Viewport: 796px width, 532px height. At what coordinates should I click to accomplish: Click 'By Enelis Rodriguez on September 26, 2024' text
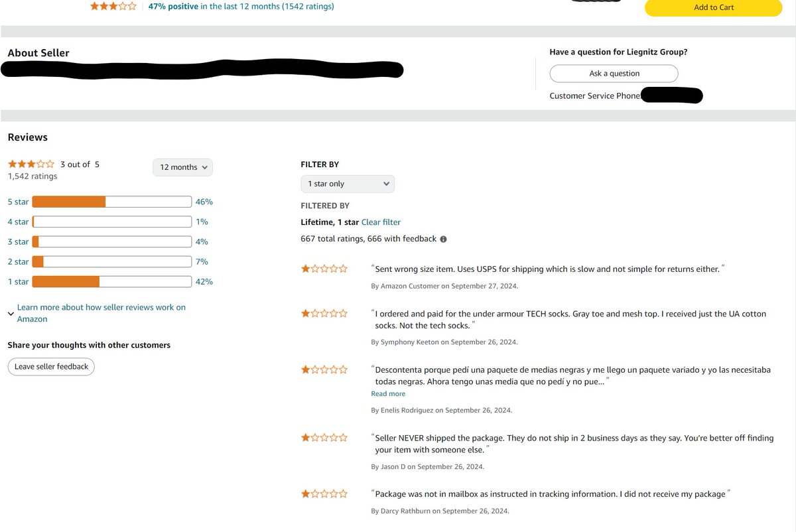[442, 411]
